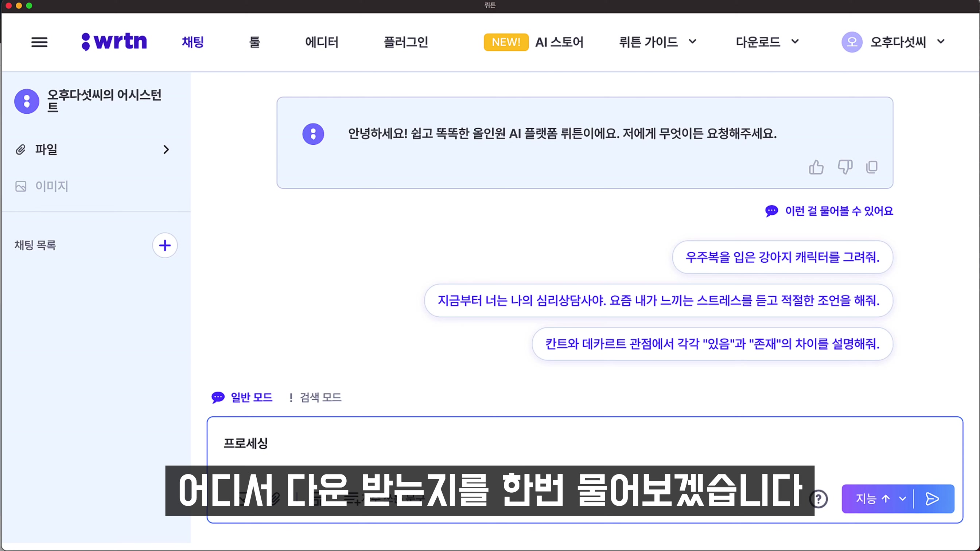980x551 pixels.
Task: Open the 플러그인 tab
Action: point(406,42)
